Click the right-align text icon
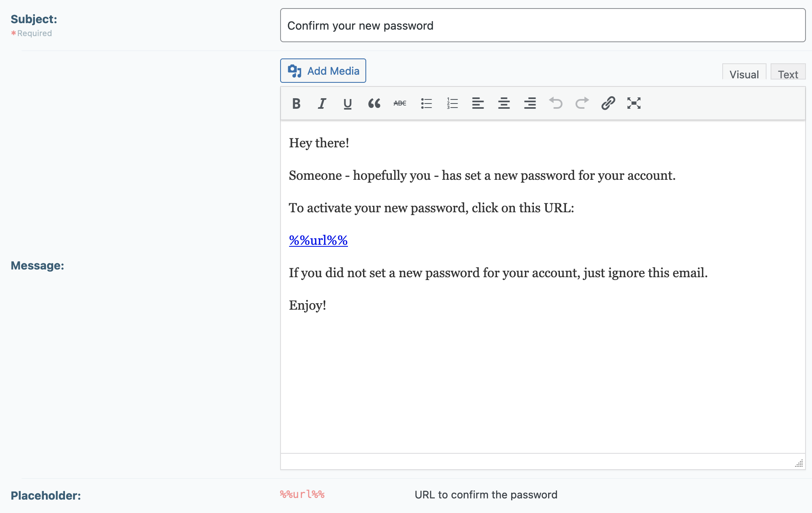This screenshot has height=513, width=812. 529,103
